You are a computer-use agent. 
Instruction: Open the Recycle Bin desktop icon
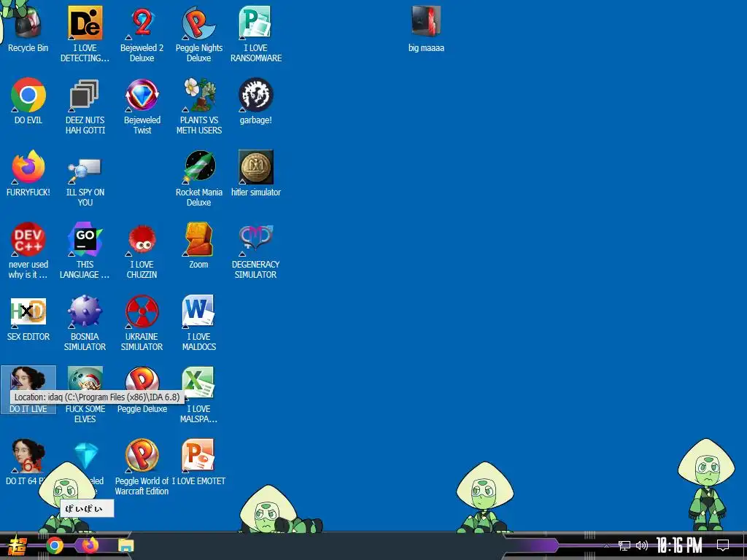(x=28, y=28)
